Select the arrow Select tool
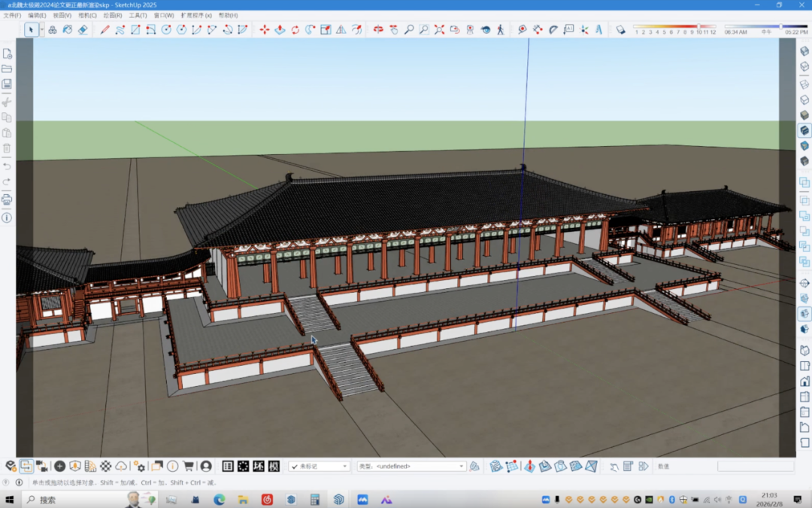This screenshot has width=812, height=508. 31,29
